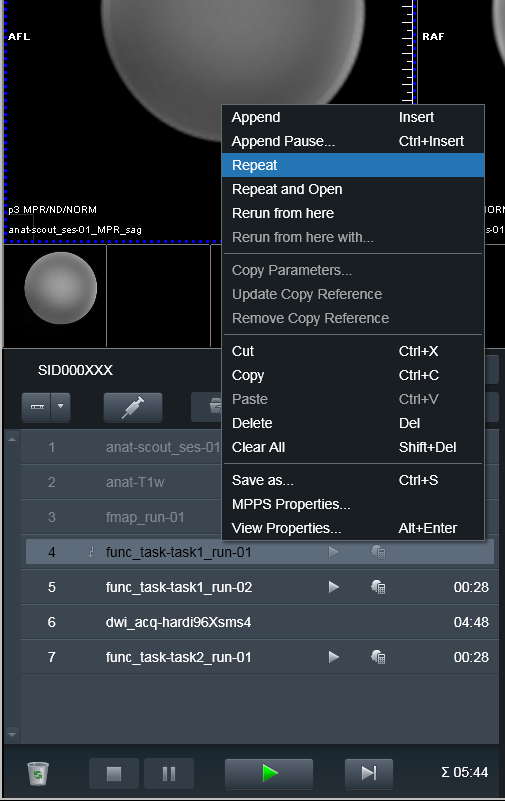Screen dimensions: 505x801
Task: Select func_task-task1_run-01 protocol row
Action: (260, 552)
